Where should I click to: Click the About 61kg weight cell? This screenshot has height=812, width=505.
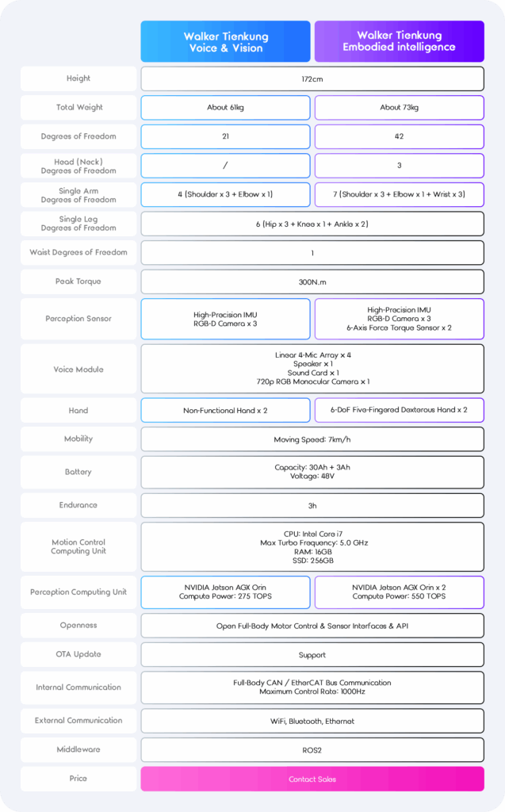pyautogui.click(x=226, y=107)
